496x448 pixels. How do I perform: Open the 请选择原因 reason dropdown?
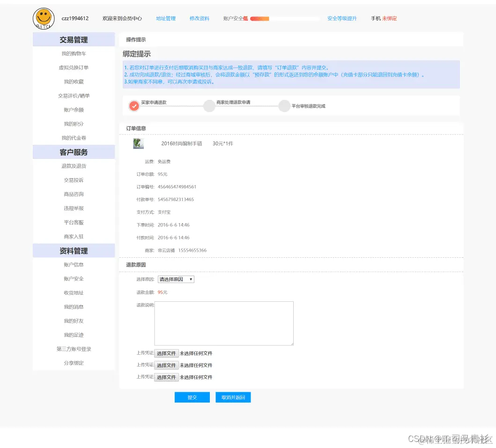pyautogui.click(x=177, y=279)
